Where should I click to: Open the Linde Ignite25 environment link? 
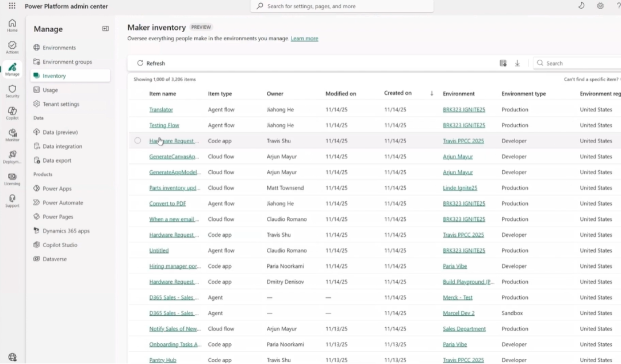[x=460, y=187]
